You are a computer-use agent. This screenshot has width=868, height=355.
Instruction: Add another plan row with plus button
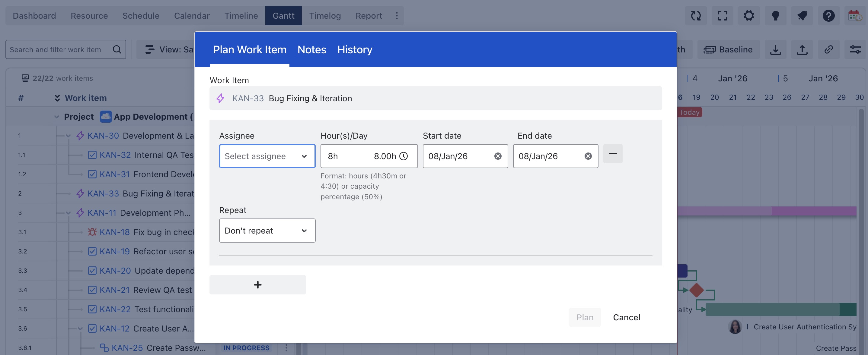pos(257,285)
